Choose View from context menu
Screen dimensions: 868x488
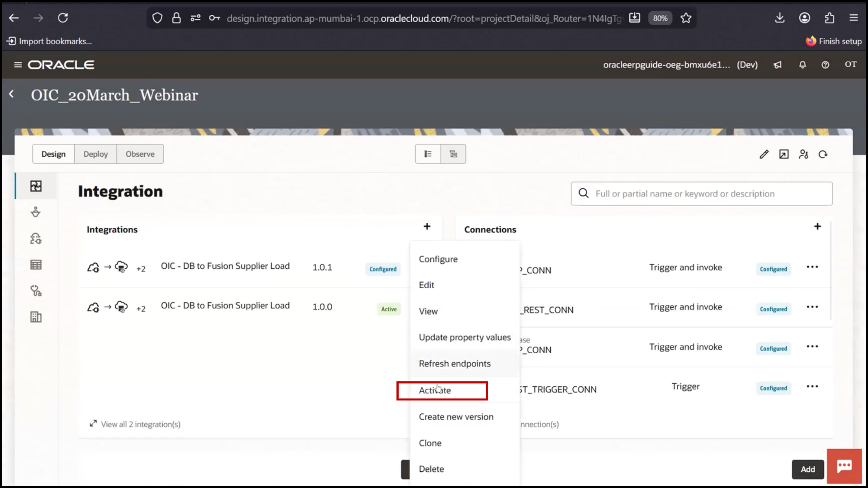tap(465, 311)
